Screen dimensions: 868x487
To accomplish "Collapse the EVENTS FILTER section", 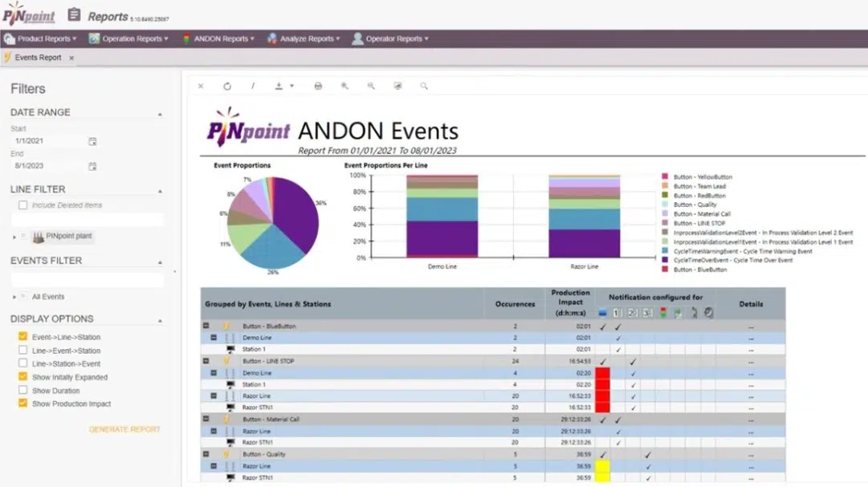I will coord(160,262).
